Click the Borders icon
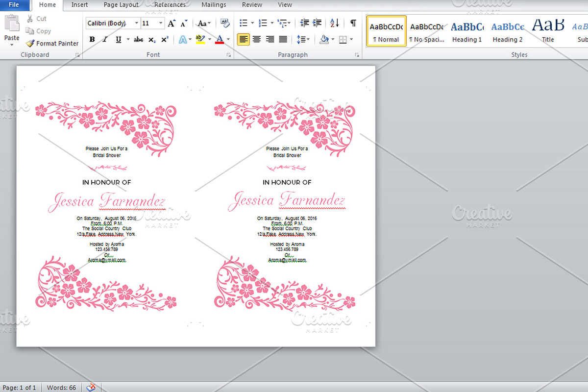 point(343,39)
